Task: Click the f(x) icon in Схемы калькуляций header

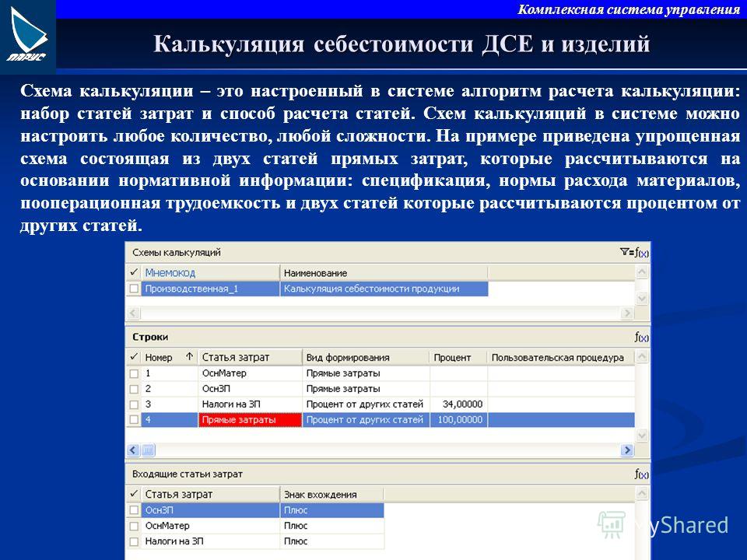Action: point(641,253)
